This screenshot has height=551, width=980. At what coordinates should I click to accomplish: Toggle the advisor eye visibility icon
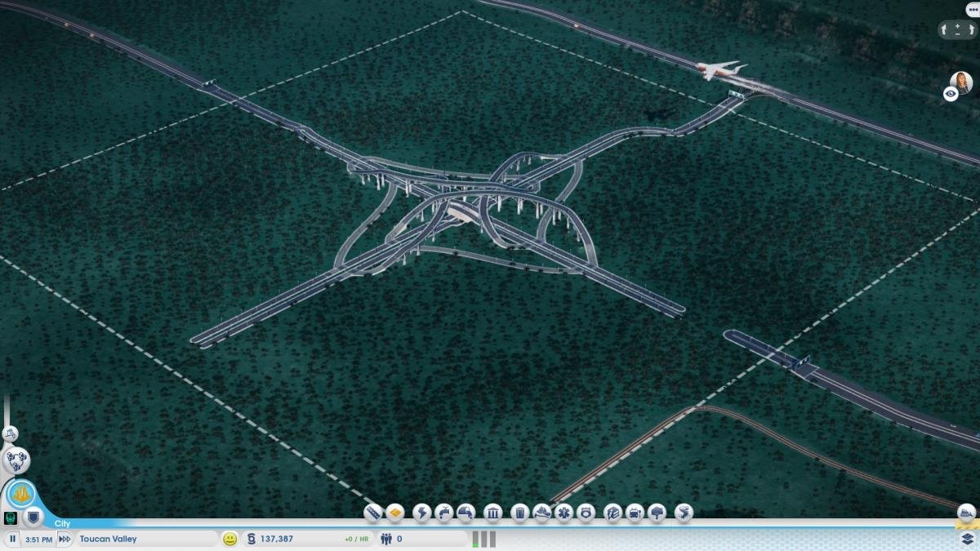pos(951,94)
